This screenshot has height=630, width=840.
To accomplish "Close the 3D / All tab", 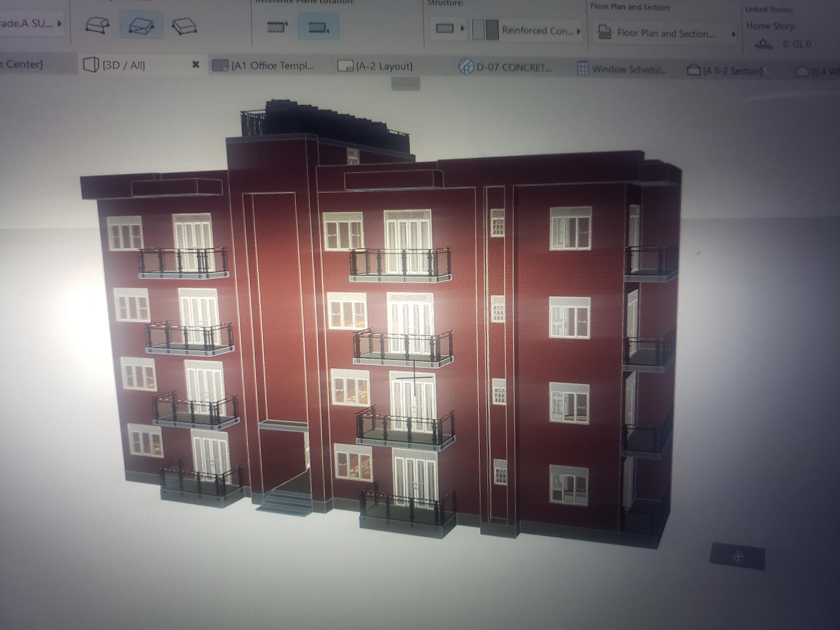I will point(196,65).
